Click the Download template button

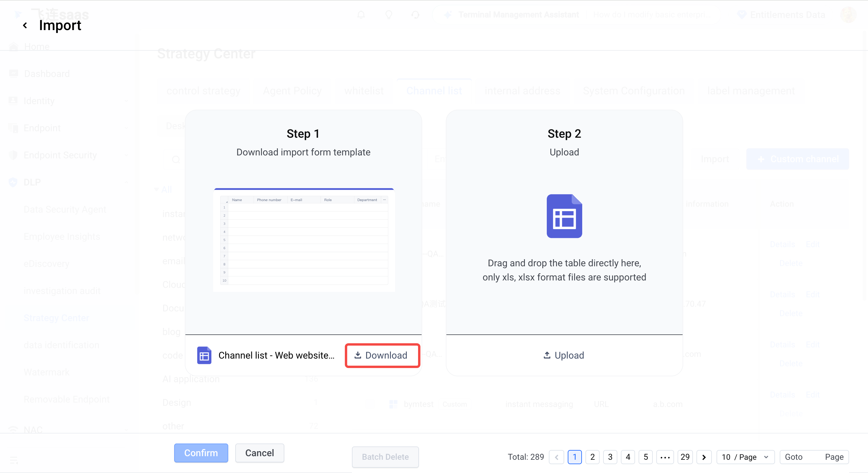click(x=382, y=356)
